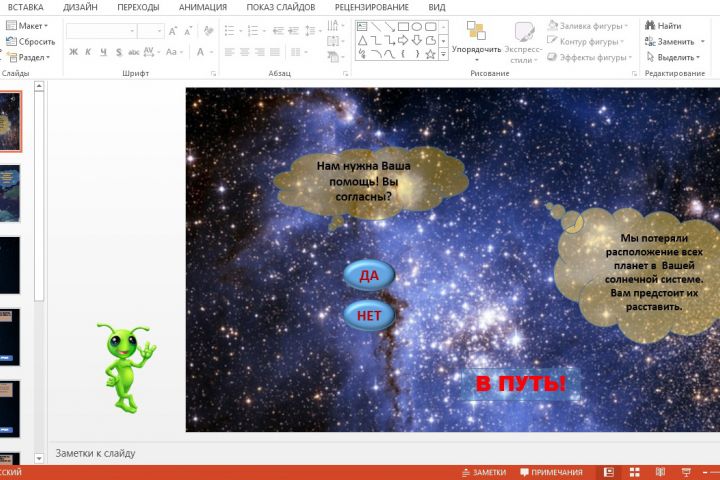Decrease font size with smaller A icon
Image resolution: width=720 pixels, height=480 pixels.
[188, 31]
